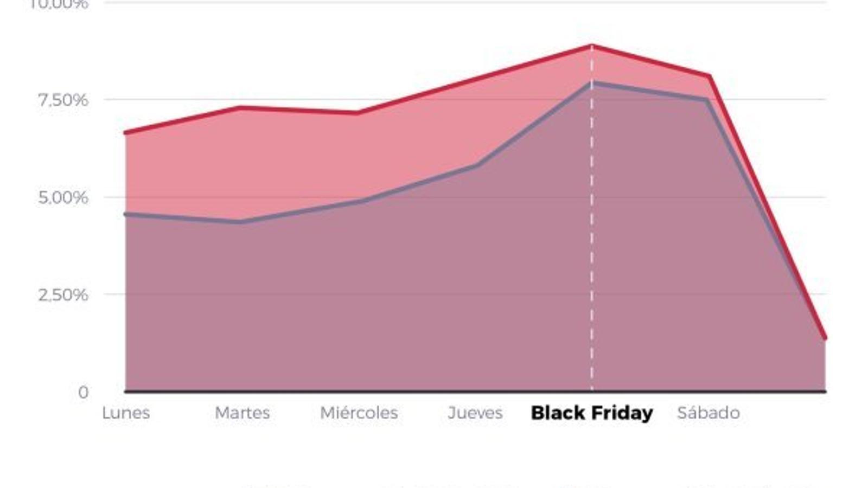Click the white dashed vertical marker line
The height and width of the screenshot is (488, 868).
tap(592, 244)
